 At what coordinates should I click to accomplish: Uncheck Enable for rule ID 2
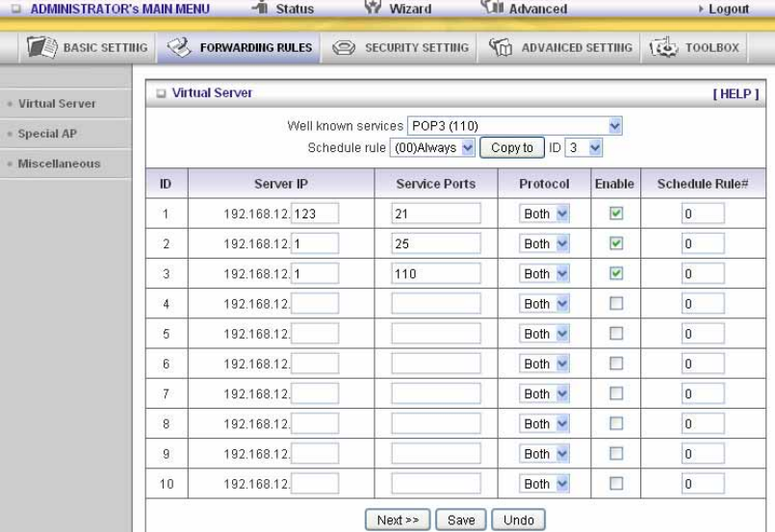pyautogui.click(x=616, y=243)
